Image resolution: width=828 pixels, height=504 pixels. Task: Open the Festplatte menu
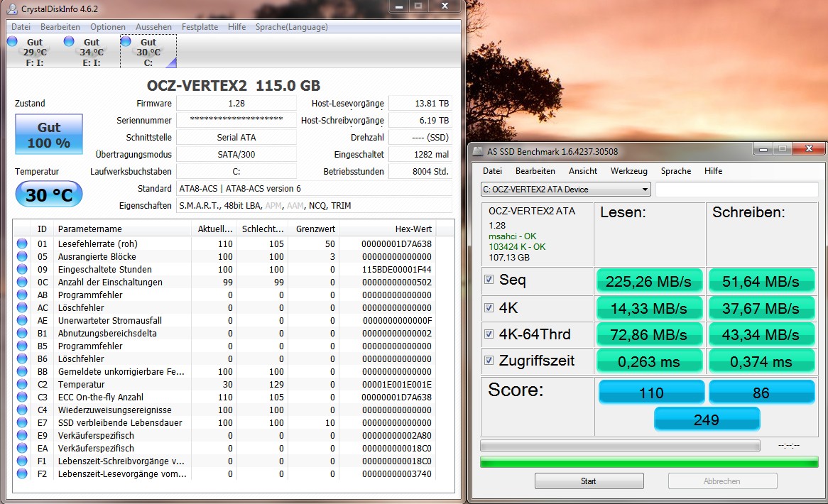click(x=200, y=27)
